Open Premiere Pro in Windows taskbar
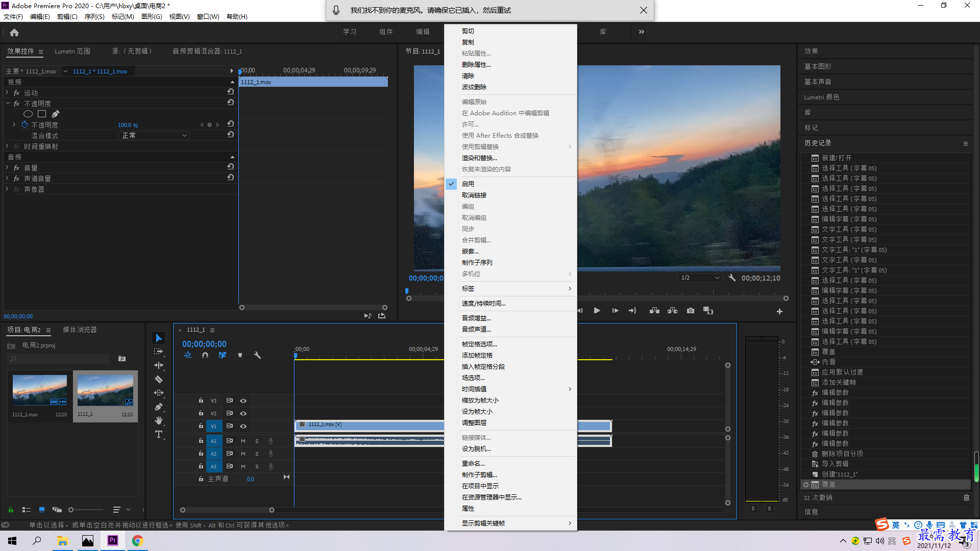 112,540
